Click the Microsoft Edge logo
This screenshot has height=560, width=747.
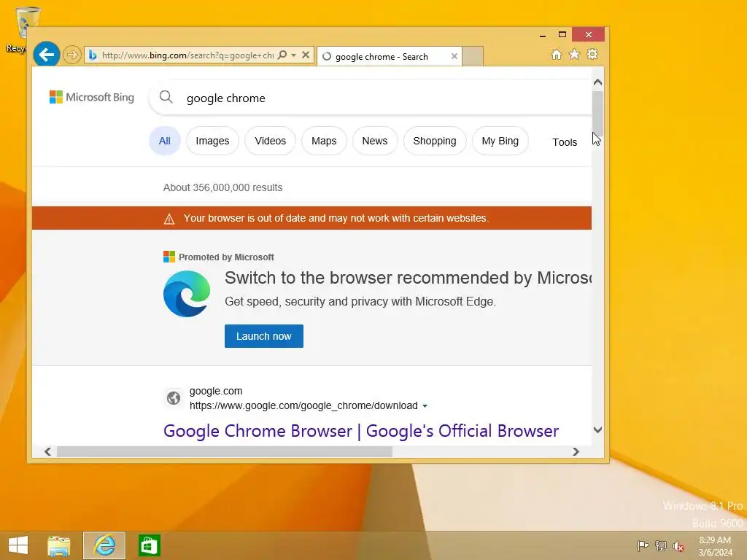coord(187,294)
